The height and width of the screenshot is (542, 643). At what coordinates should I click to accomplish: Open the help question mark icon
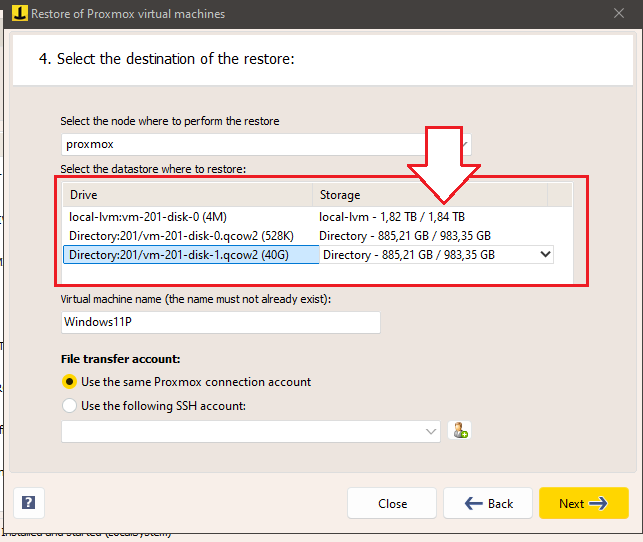coord(28,503)
